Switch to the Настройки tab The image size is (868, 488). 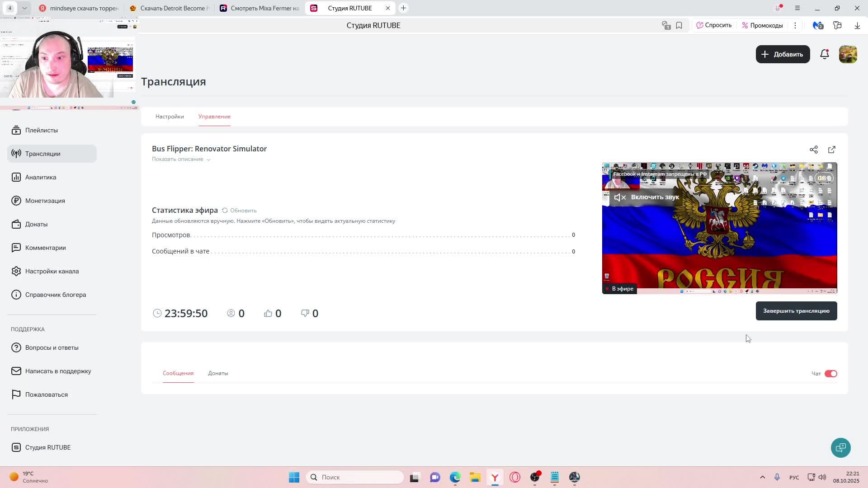point(170,117)
